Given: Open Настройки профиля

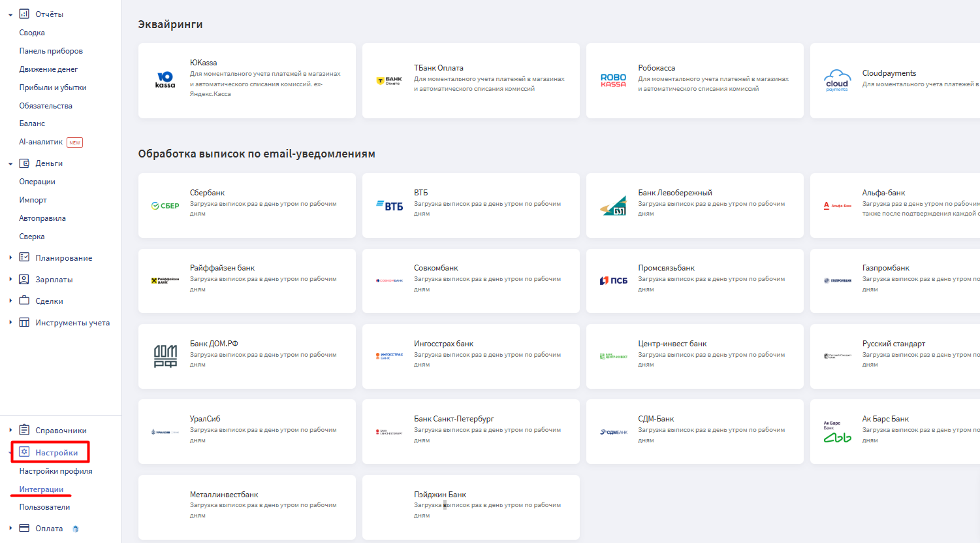Looking at the screenshot, I should click(55, 471).
